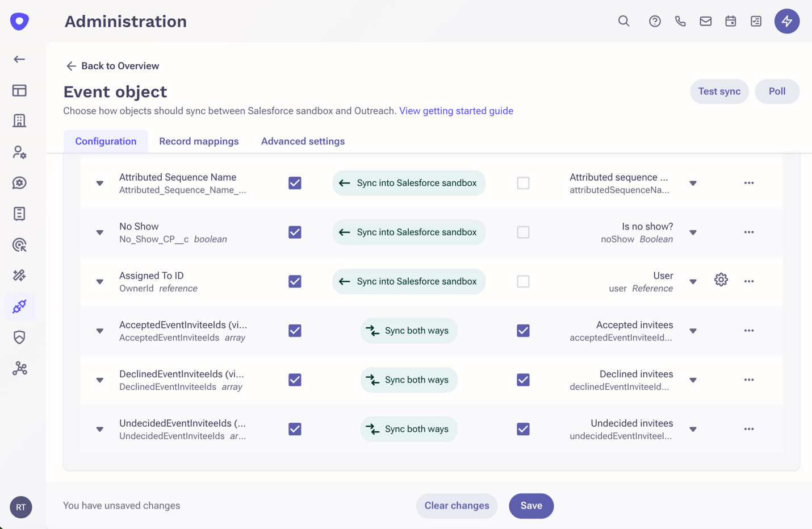This screenshot has height=529, width=812.
Task: Click the RT user avatar
Action: tap(21, 507)
